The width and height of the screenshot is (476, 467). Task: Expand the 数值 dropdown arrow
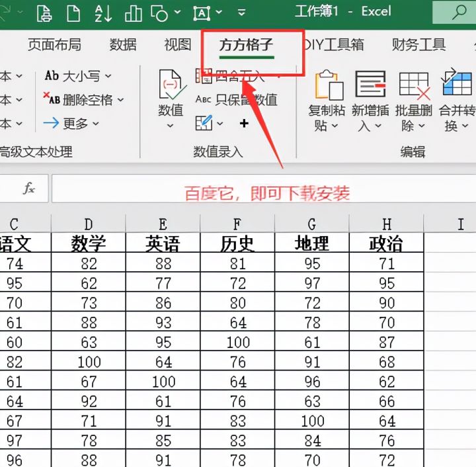coord(171,126)
